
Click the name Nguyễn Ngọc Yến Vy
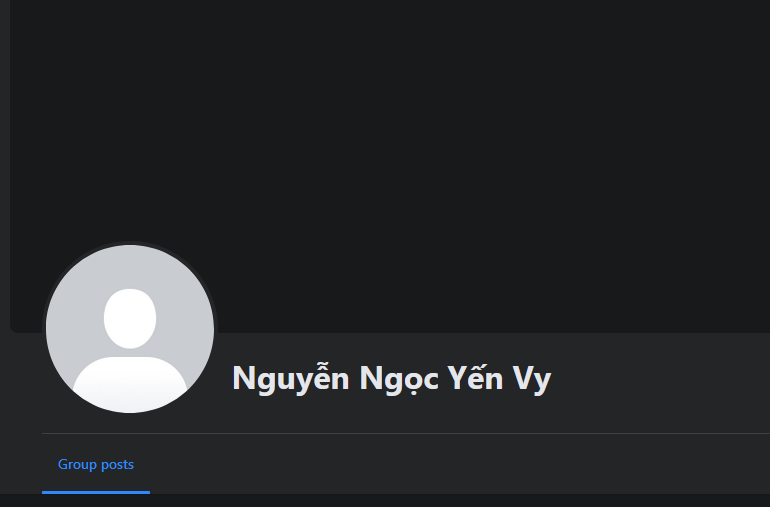coord(391,379)
